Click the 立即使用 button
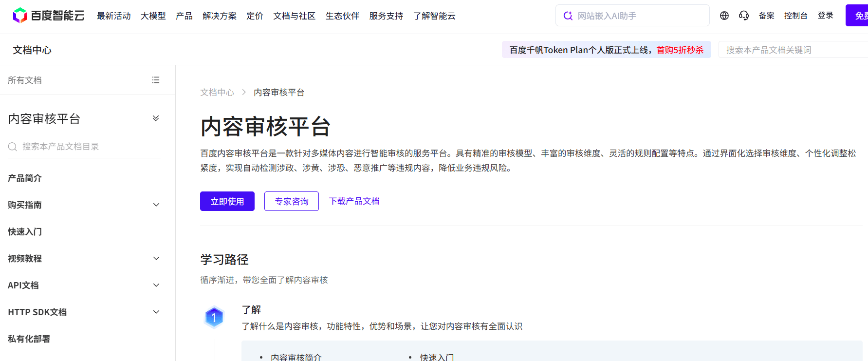868x361 pixels. pos(227,201)
